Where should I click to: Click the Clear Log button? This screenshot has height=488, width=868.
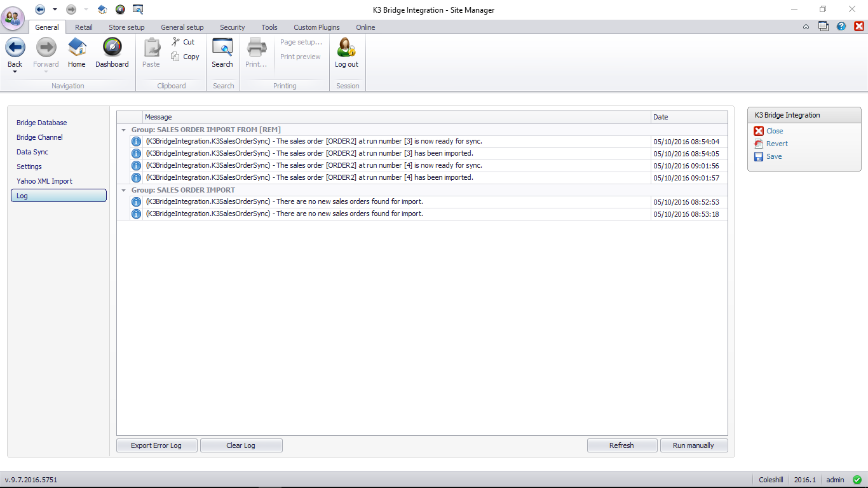tap(241, 445)
